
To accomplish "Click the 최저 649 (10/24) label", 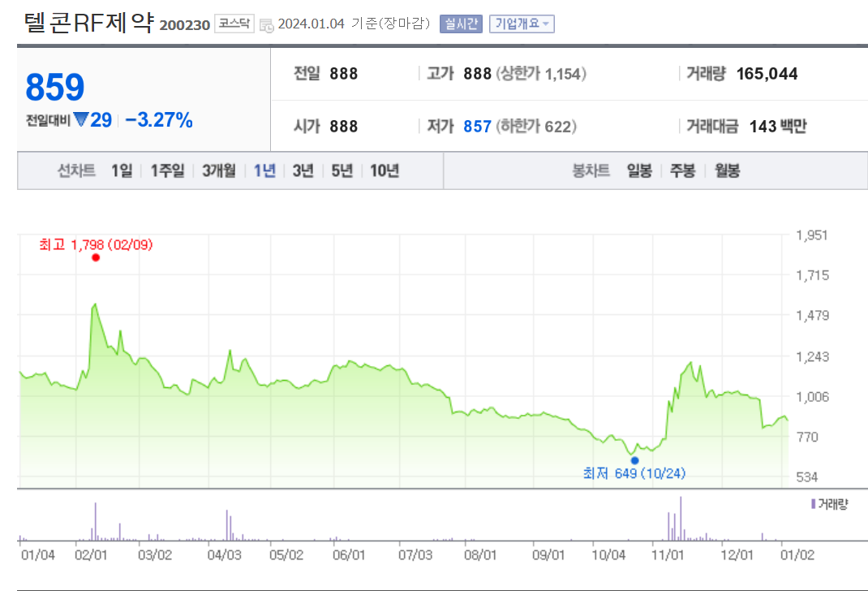I will (634, 473).
